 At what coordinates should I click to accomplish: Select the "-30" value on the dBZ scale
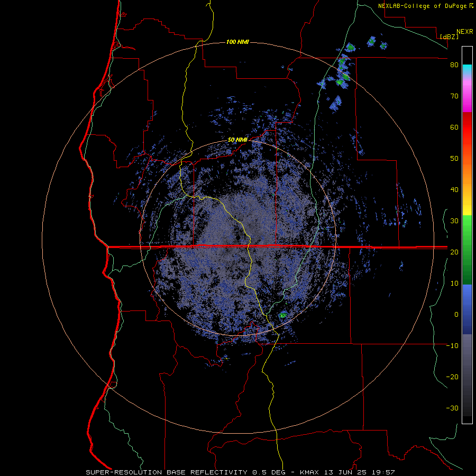(452, 408)
